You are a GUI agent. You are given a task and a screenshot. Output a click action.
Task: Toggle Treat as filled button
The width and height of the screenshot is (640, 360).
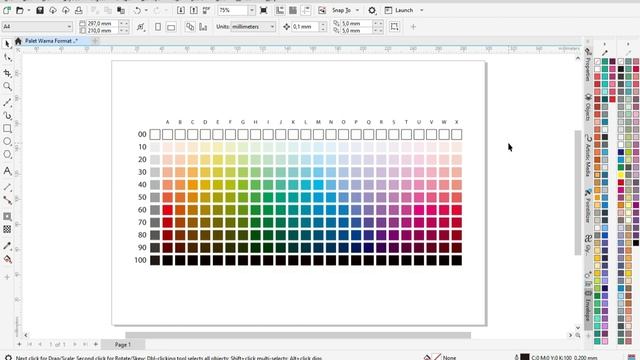pos(394,27)
